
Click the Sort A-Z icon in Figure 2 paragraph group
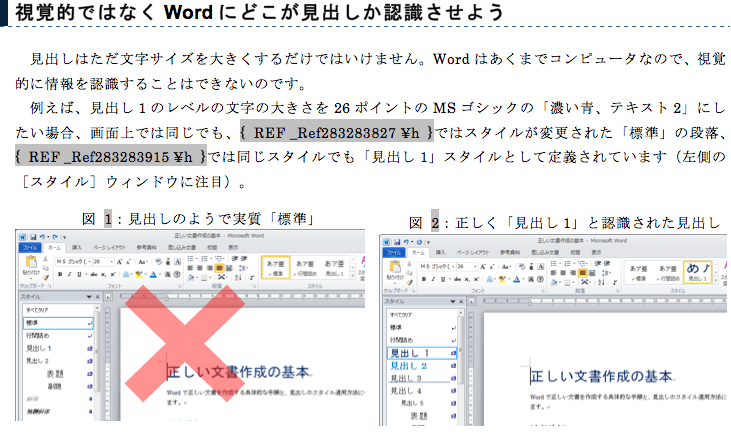pyautogui.click(x=602, y=282)
